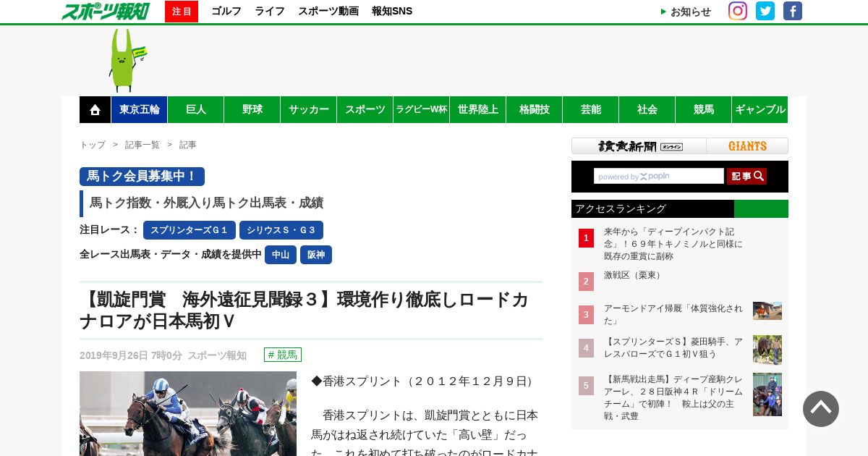Select ギャンブル in navigation bar

[x=760, y=109]
